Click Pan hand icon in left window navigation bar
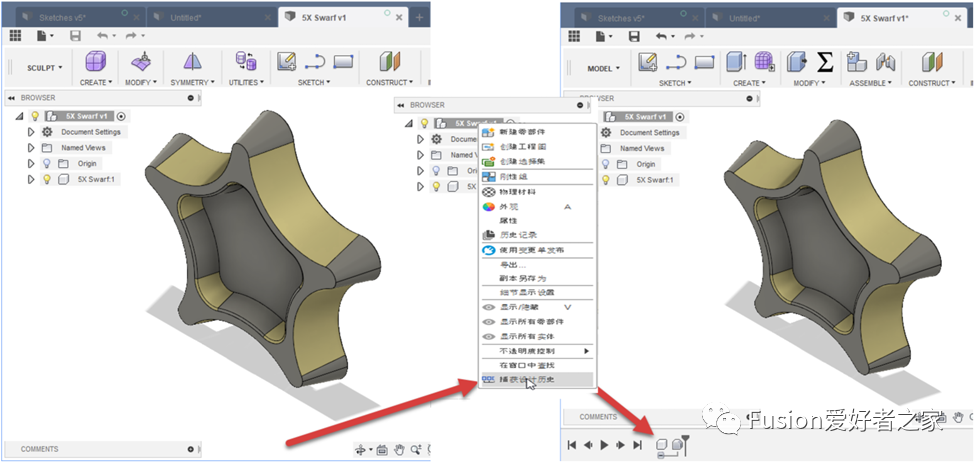Image resolution: width=975 pixels, height=463 pixels. click(x=399, y=450)
